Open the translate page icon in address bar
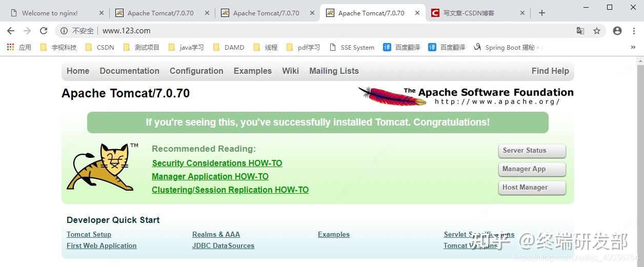 (580, 31)
